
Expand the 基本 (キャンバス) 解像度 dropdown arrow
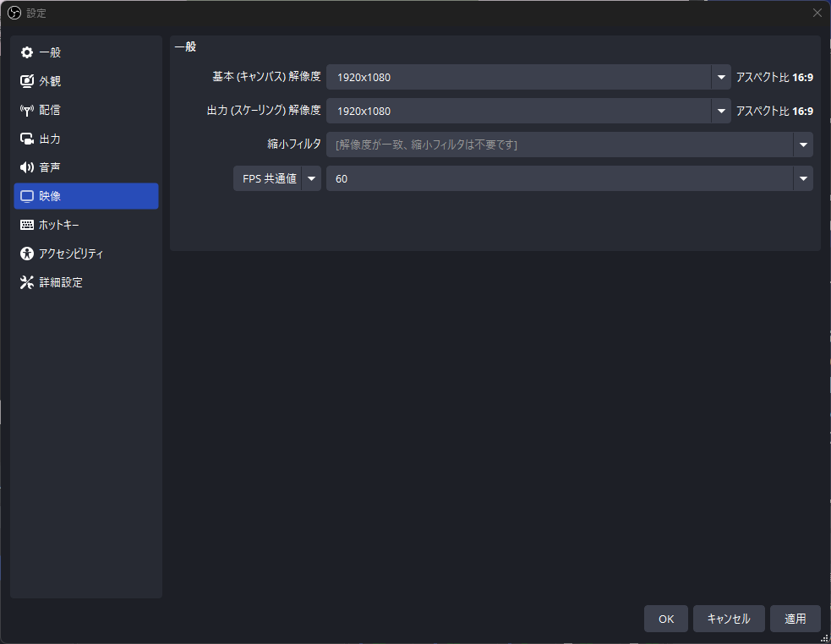[x=721, y=78]
